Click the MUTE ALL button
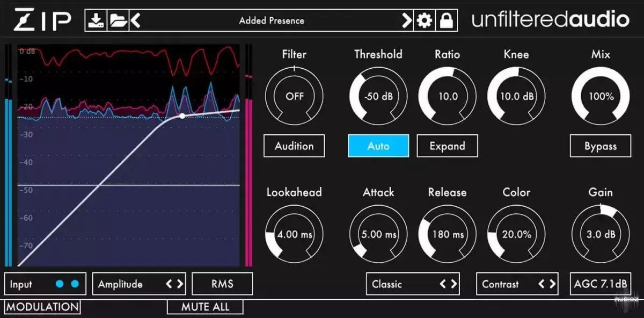This screenshot has width=644, height=318. (x=205, y=307)
